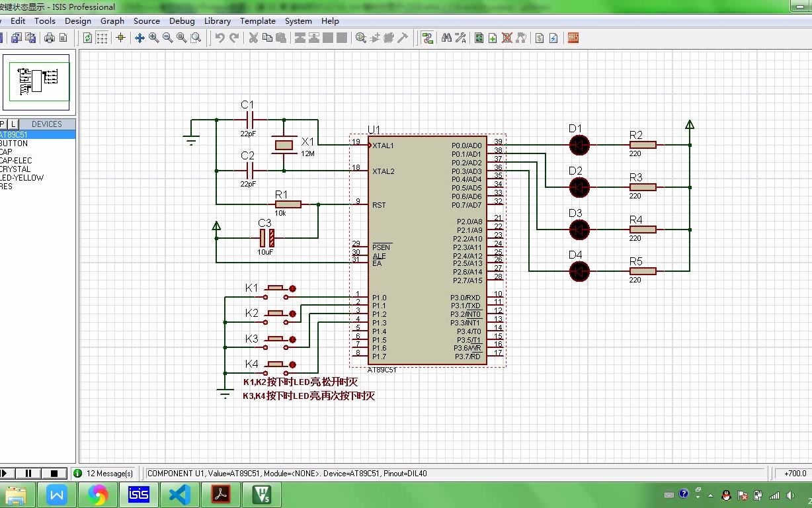Click the pan center-view arrows icon
The image size is (812, 508).
pyautogui.click(x=140, y=38)
